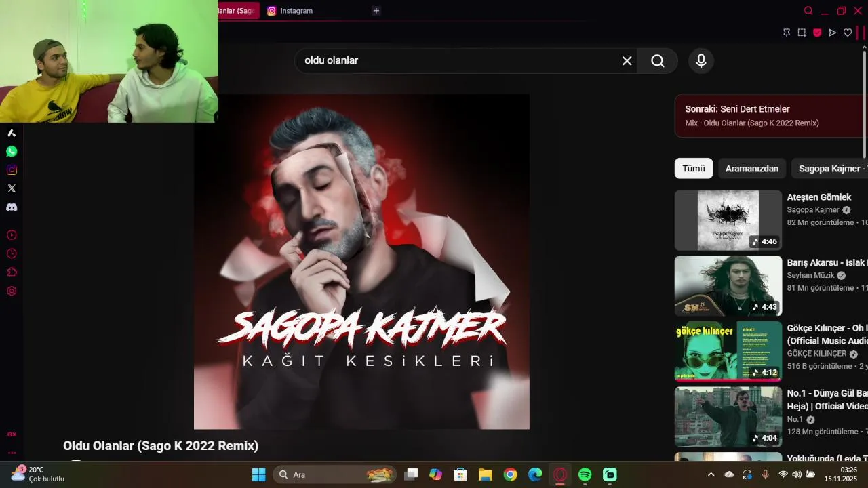Click the '82 Mn görüntüleme' text
Image resolution: width=868 pixels, height=488 pixels.
(x=821, y=222)
